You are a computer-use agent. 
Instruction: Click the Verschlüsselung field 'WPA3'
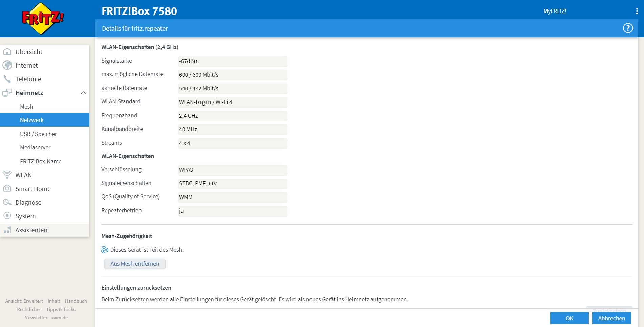[233, 170]
